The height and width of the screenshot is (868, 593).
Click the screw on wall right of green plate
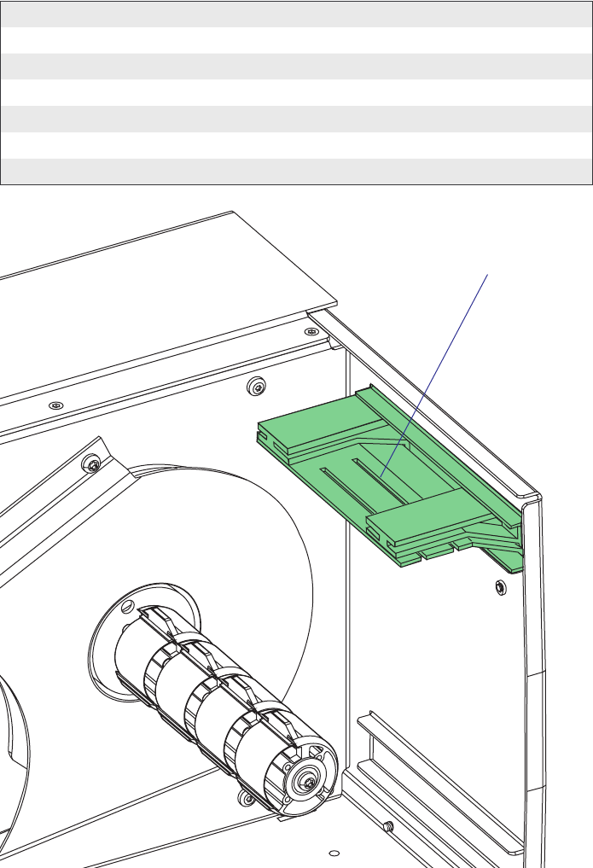pos(500,587)
